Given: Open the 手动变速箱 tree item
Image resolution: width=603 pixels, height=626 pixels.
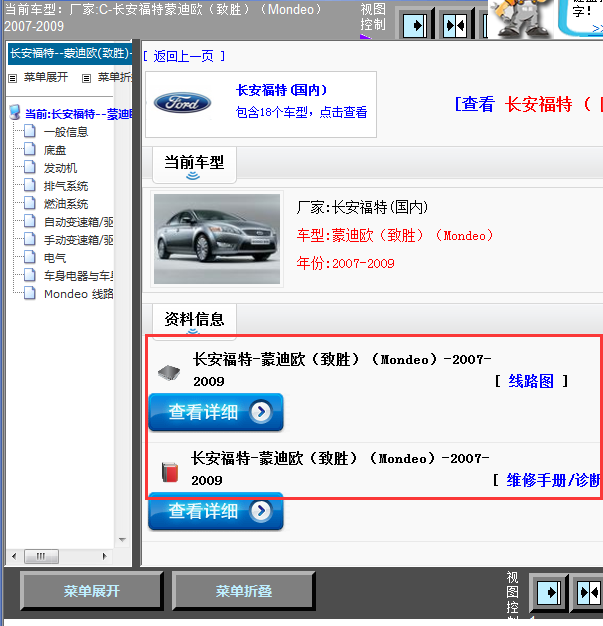Looking at the screenshot, I should 78,240.
